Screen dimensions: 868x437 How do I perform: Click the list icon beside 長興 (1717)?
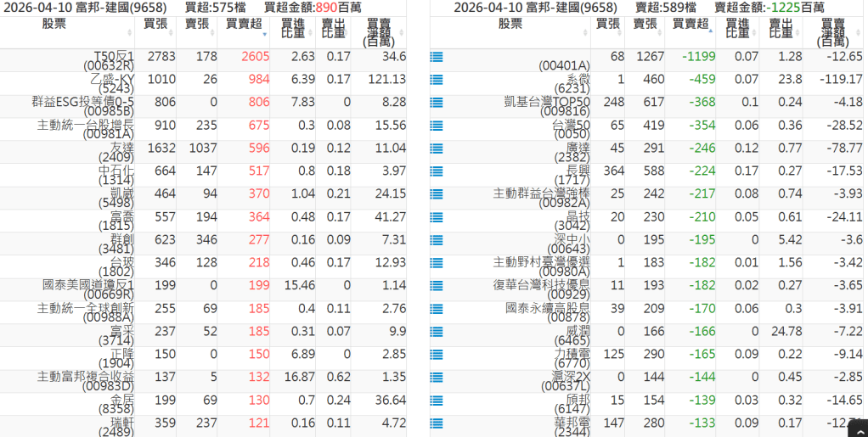tap(437, 171)
